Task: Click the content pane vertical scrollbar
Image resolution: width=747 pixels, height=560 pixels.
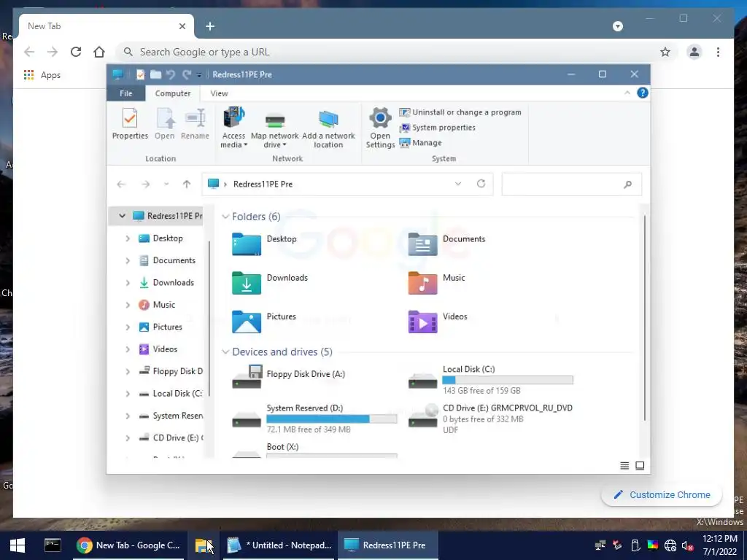Action: click(x=645, y=318)
